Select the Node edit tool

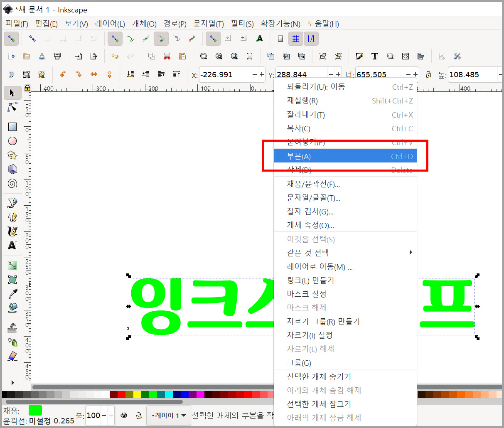(x=12, y=107)
